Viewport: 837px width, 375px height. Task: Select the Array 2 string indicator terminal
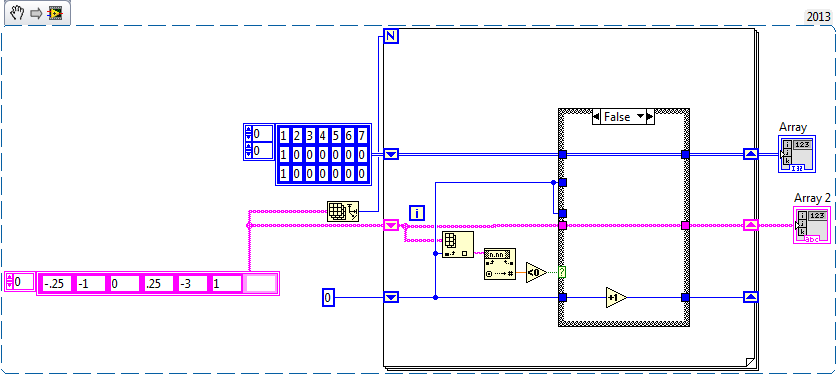tap(812, 226)
